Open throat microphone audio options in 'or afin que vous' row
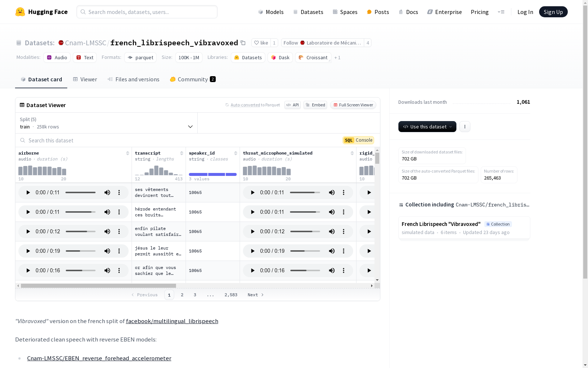Viewport: 588px width, 368px height. click(x=344, y=270)
